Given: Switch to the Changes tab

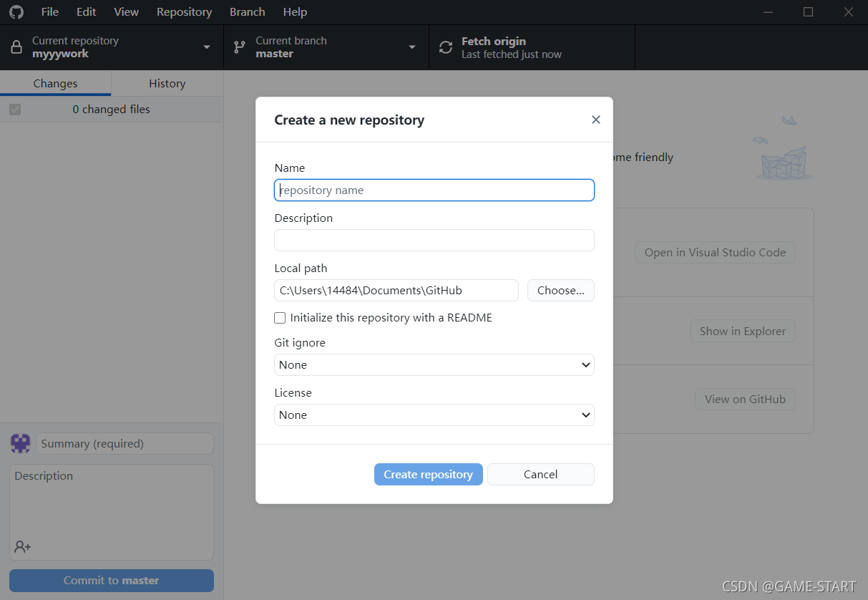Looking at the screenshot, I should (55, 83).
